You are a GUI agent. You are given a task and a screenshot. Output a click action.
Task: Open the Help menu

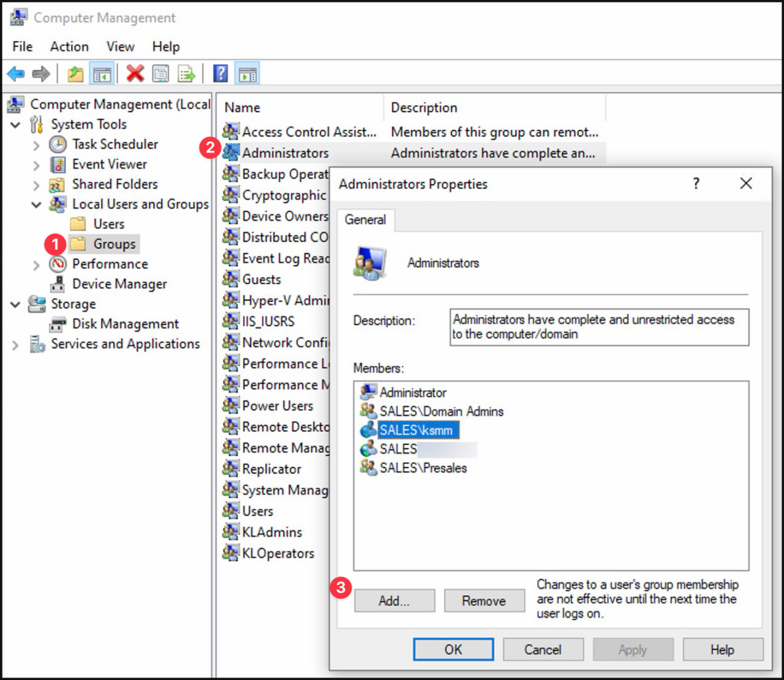click(x=166, y=47)
